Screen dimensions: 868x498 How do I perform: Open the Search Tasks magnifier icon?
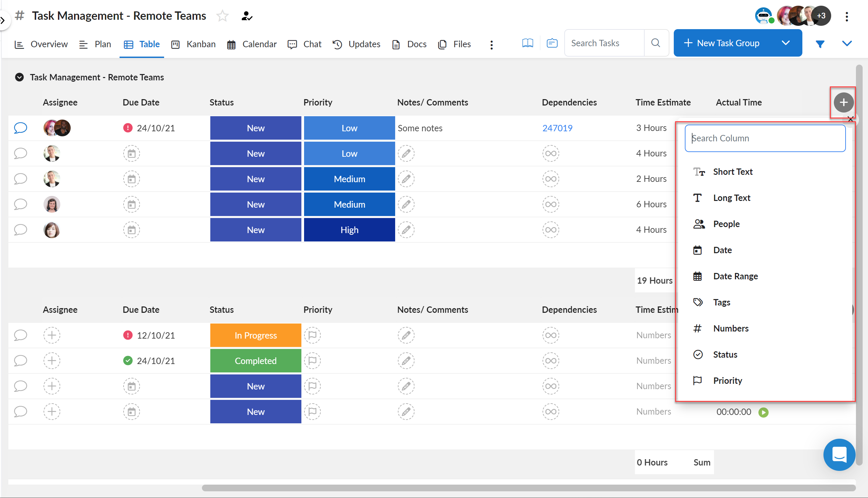[x=655, y=43]
